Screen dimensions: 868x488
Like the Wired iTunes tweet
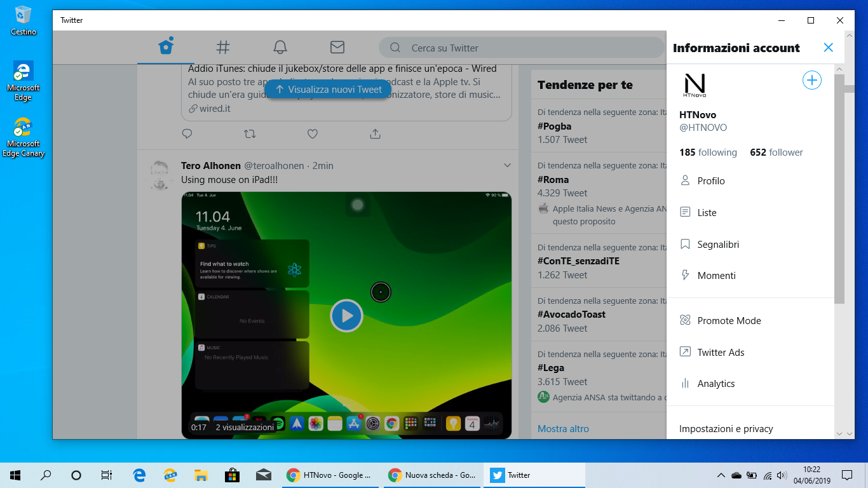[x=313, y=134]
